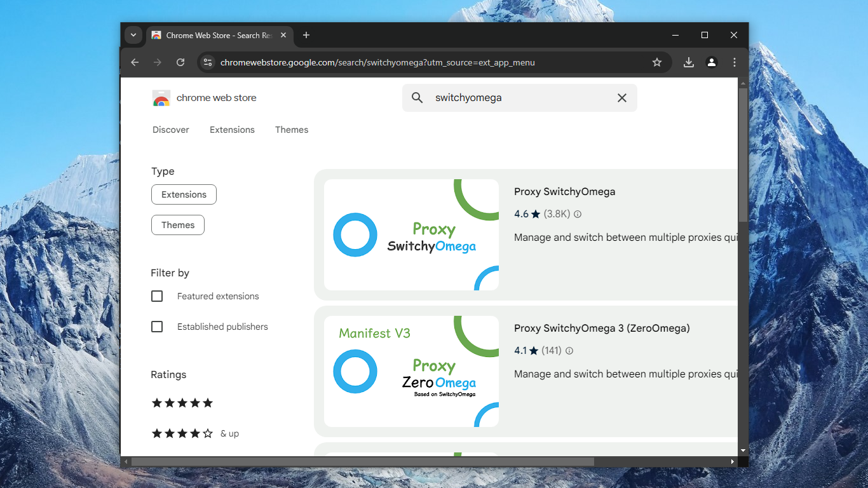
Task: Focus the store search field
Action: tap(520, 98)
